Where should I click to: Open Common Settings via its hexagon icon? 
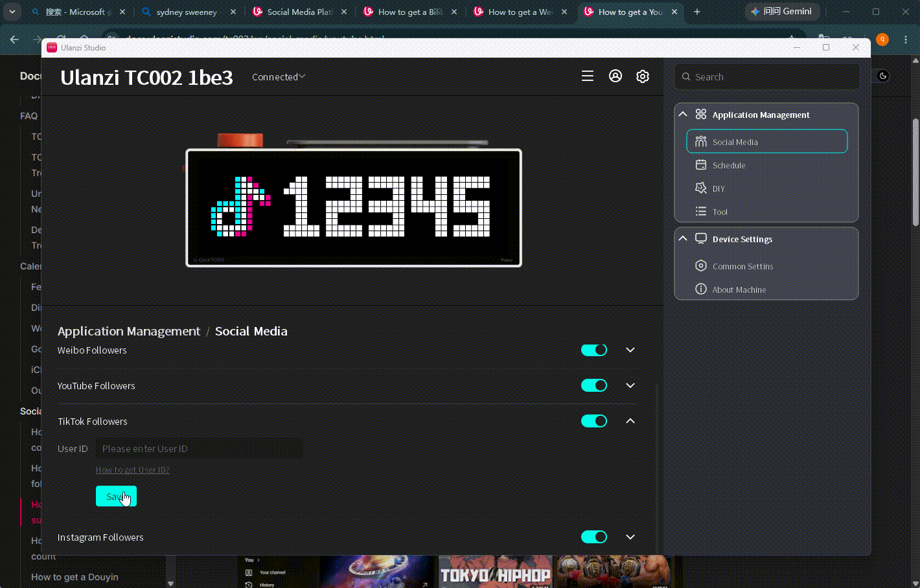point(701,266)
